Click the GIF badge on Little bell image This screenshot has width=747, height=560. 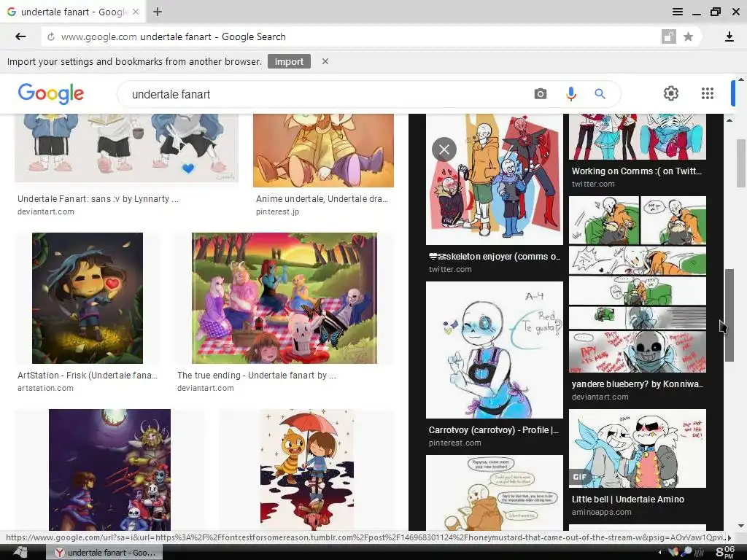(x=580, y=477)
